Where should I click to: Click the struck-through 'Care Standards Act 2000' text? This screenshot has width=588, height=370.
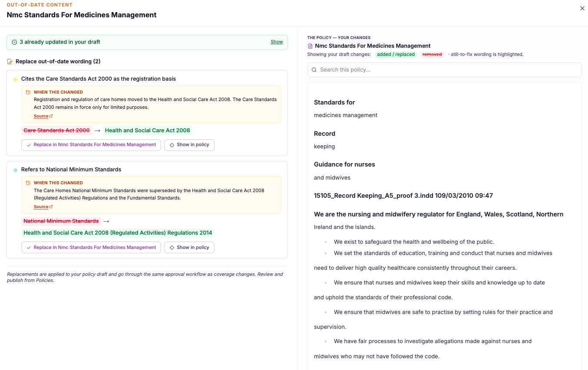click(x=56, y=131)
